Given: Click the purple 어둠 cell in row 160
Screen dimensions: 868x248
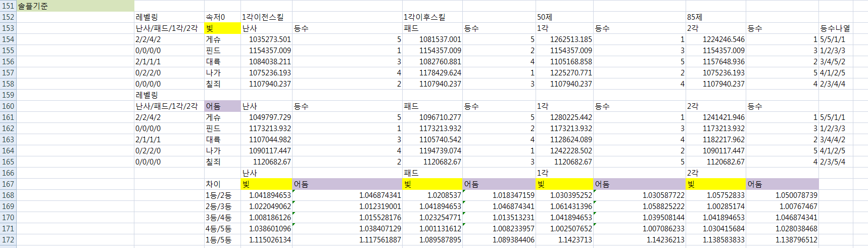Looking at the screenshot, I should [x=222, y=106].
